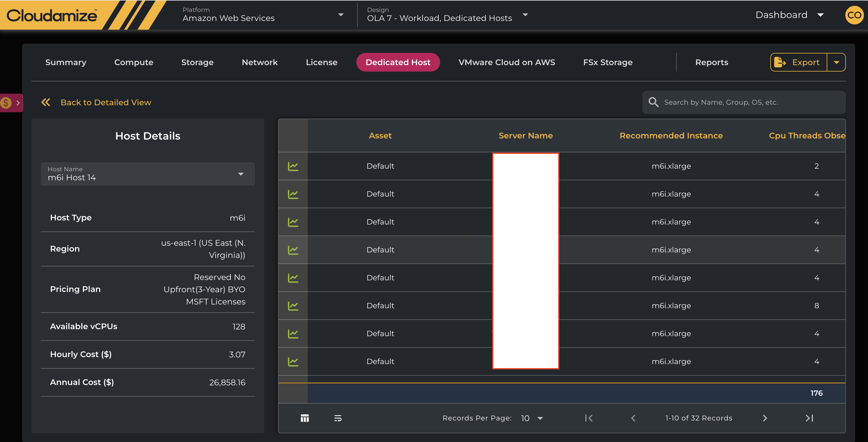This screenshot has width=868, height=442.
Task: Go to first page of records
Action: click(x=589, y=418)
